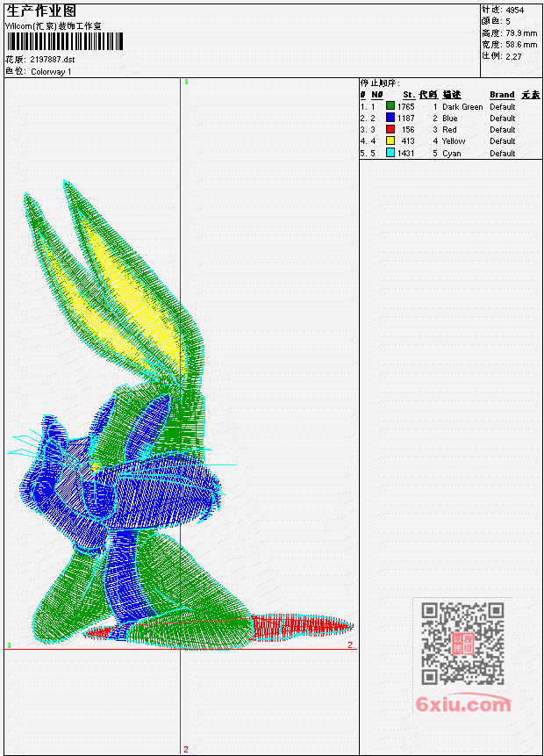
Task: Click the Blue color swatch
Action: (390, 118)
